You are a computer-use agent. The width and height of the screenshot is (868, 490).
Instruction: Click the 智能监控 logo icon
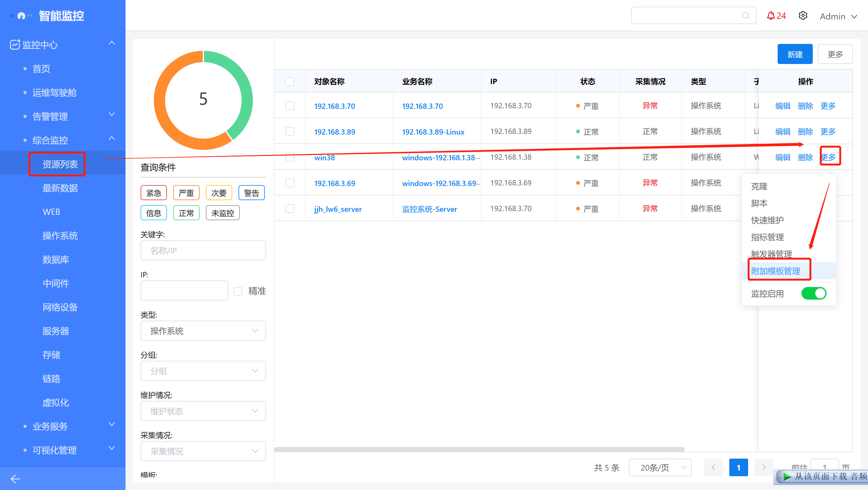point(21,16)
